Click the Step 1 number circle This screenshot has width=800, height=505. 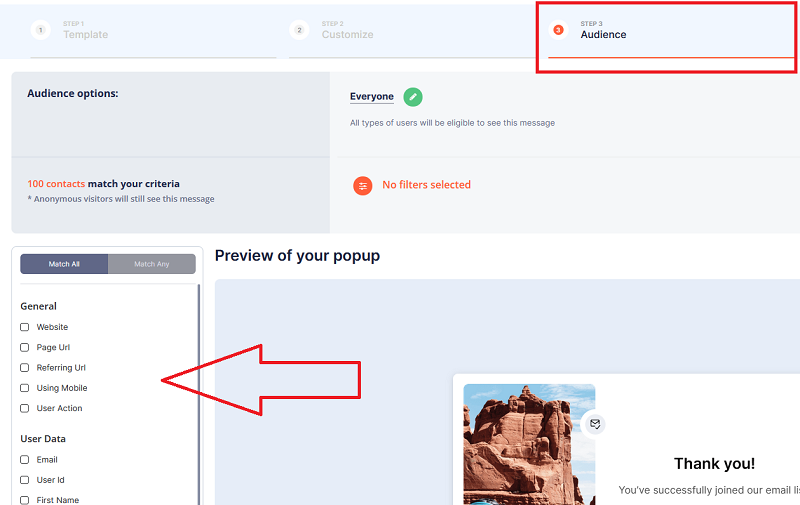pos(41,30)
